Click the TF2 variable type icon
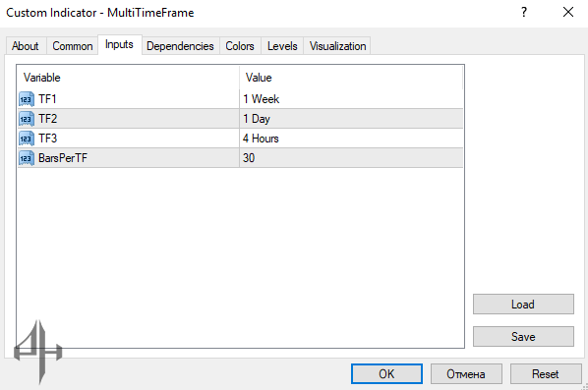Screen dimensions: 588x390 [27, 119]
